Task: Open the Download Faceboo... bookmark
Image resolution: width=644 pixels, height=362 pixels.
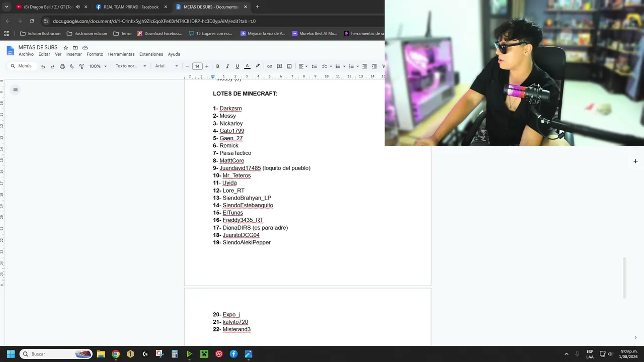Action: (159, 34)
